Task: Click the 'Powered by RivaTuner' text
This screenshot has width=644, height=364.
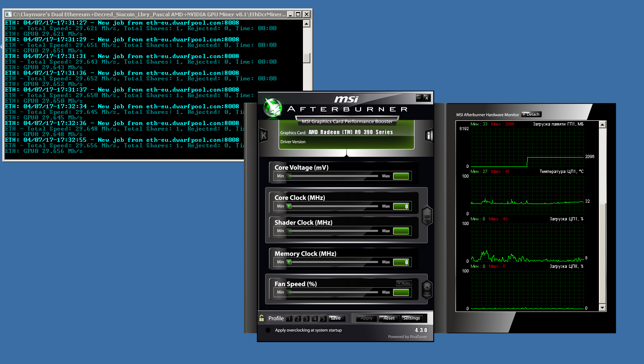Action: pyautogui.click(x=408, y=337)
